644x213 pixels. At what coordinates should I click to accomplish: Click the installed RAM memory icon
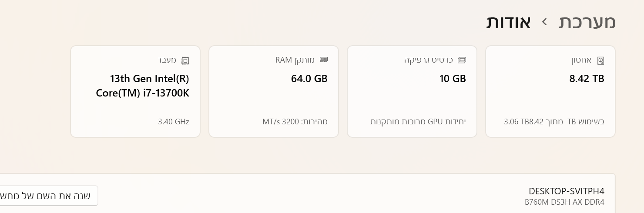point(323,60)
